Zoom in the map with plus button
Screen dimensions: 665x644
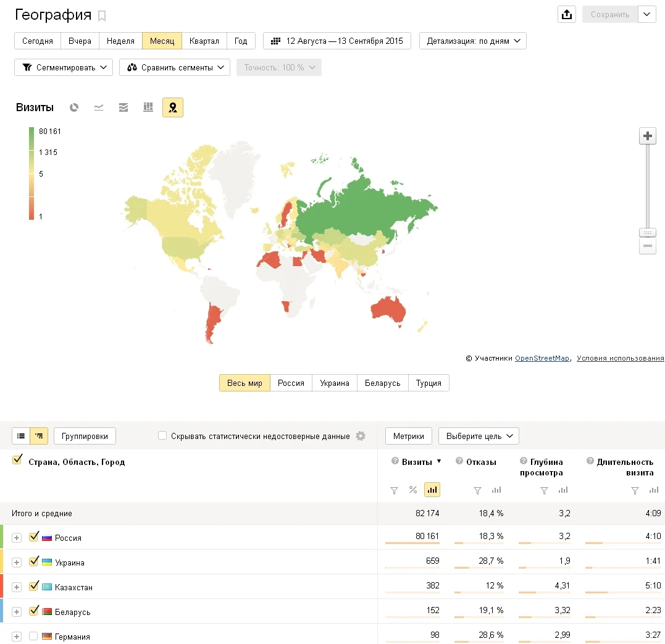click(x=648, y=136)
